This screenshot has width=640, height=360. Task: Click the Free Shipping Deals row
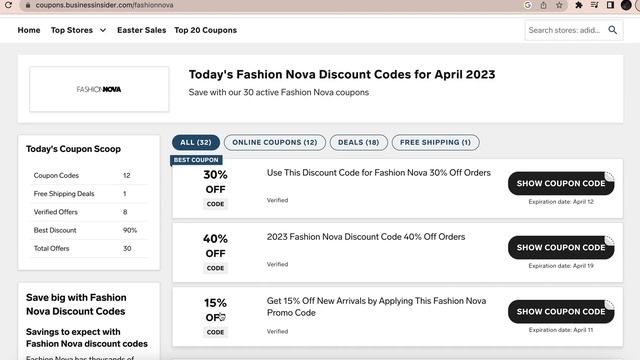pos(89,194)
